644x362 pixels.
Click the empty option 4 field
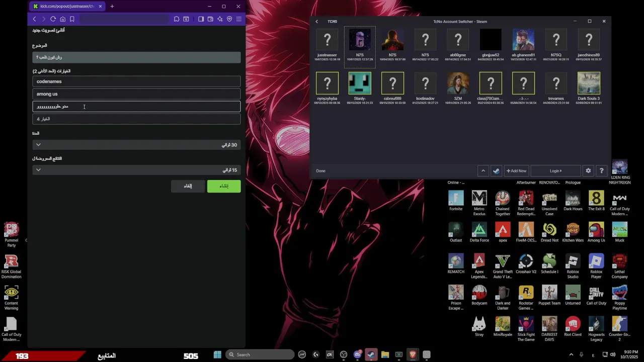coord(136,119)
